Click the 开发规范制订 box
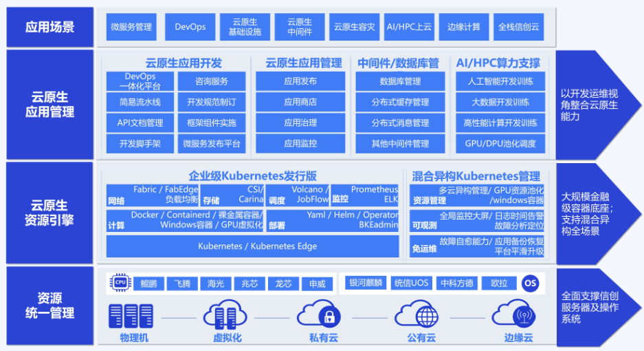 coord(212,102)
